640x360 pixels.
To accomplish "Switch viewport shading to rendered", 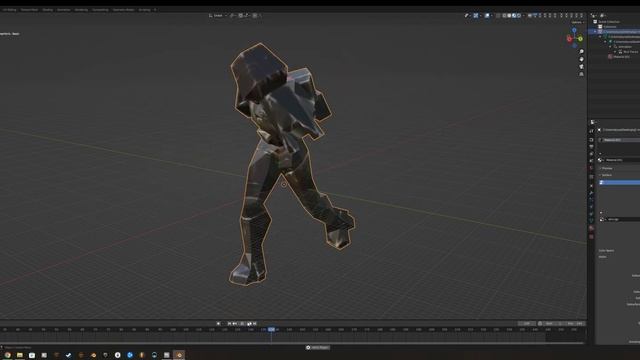I will tap(519, 16).
